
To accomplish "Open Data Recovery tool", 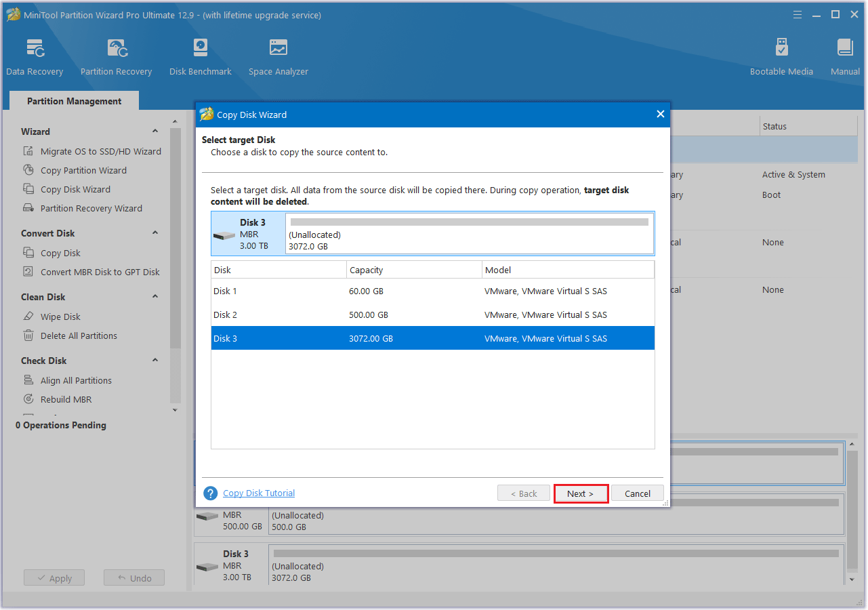I will (x=35, y=57).
